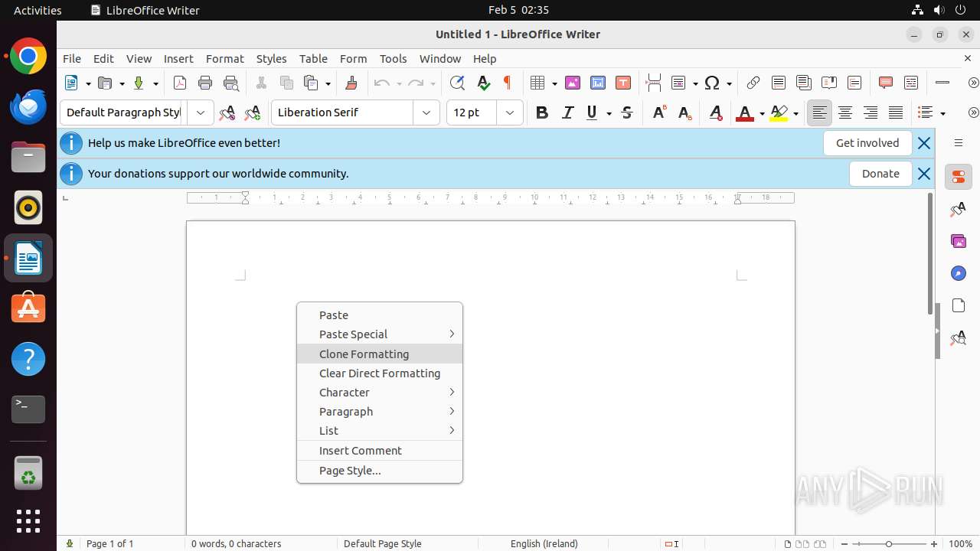Click the Get involved button
This screenshot has width=980, height=551.
tap(867, 143)
